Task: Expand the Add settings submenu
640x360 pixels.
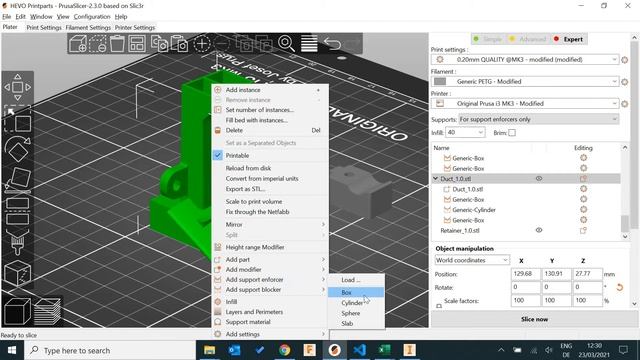Action: point(270,334)
